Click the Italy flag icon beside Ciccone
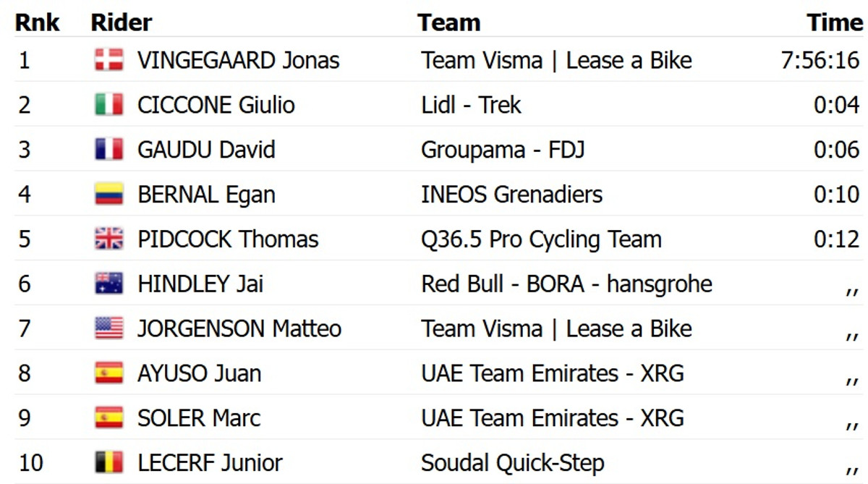 (109, 105)
